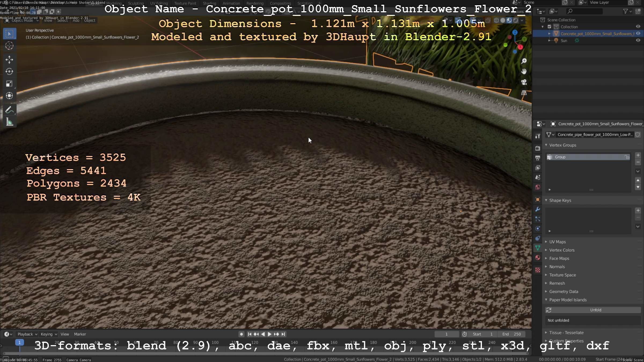The image size is (644, 362).
Task: Uncheck the Collection exclude checkbox in outliner
Action: (549, 27)
